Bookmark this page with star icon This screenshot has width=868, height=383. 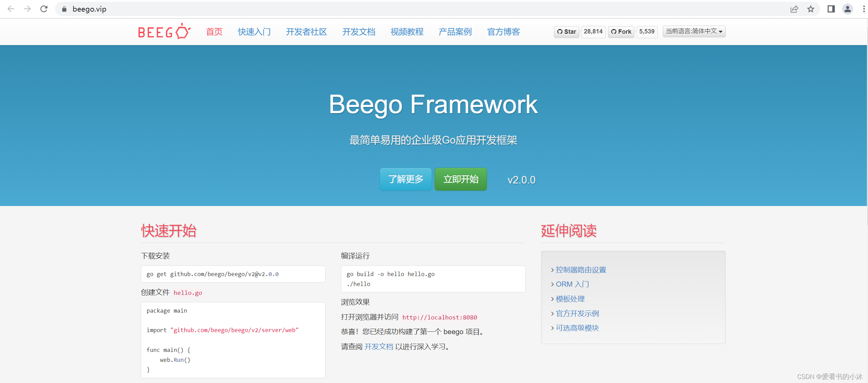(811, 9)
